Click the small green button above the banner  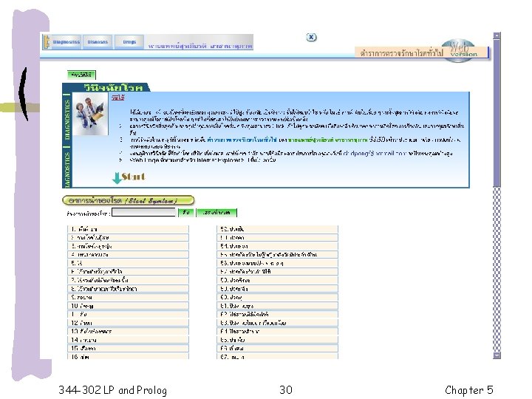(x=81, y=75)
